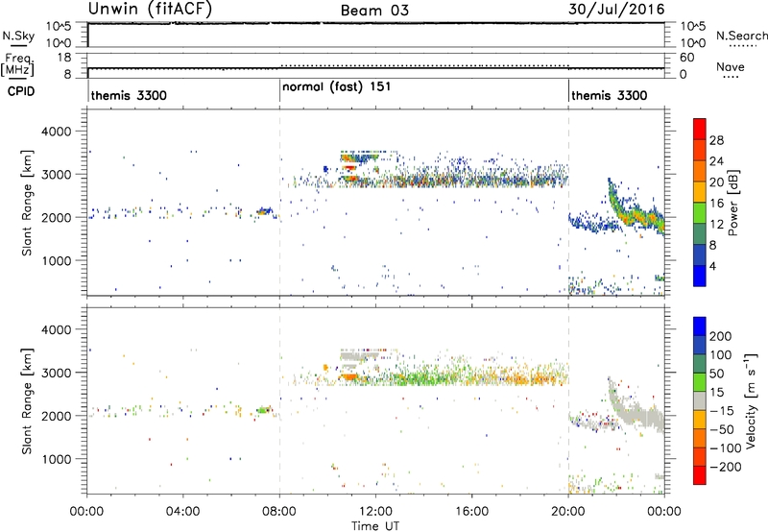Click the '20:00' time axis tick label
This screenshot has width=768, height=532.
point(568,512)
